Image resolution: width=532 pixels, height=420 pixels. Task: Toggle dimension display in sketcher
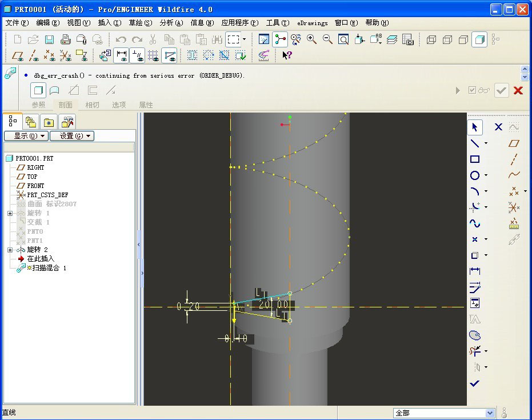pyautogui.click(x=121, y=55)
